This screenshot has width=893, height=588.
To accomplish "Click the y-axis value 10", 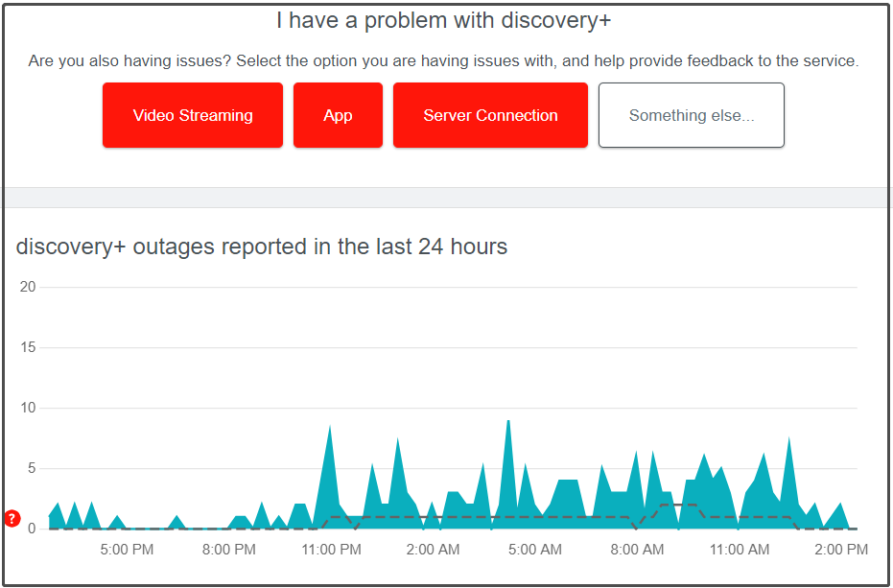I will (27, 408).
